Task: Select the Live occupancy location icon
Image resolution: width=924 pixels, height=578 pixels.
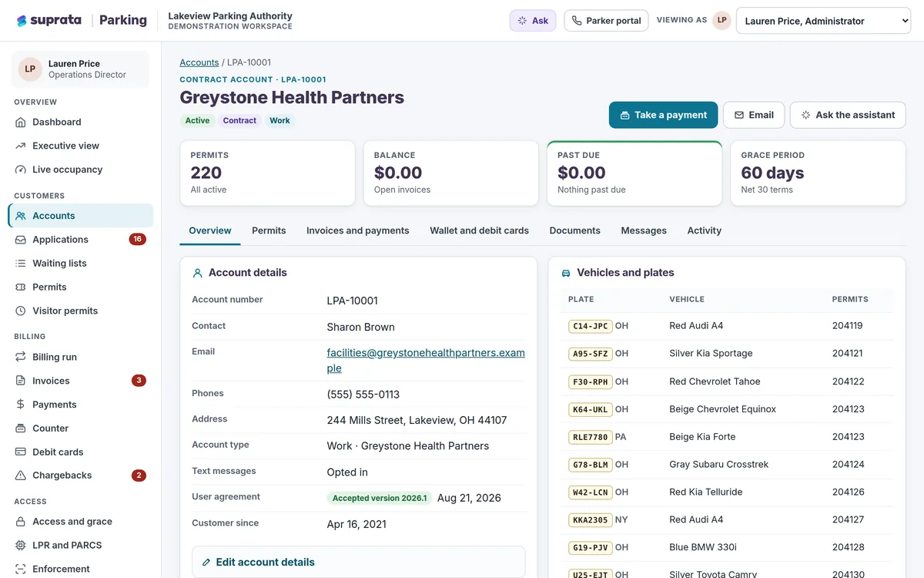Action: pos(21,170)
